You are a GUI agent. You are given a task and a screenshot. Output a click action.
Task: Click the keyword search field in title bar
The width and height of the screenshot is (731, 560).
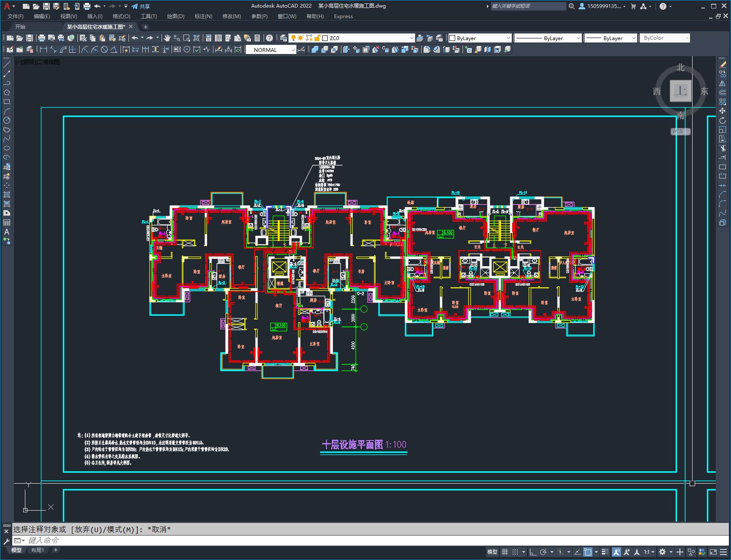click(x=528, y=6)
